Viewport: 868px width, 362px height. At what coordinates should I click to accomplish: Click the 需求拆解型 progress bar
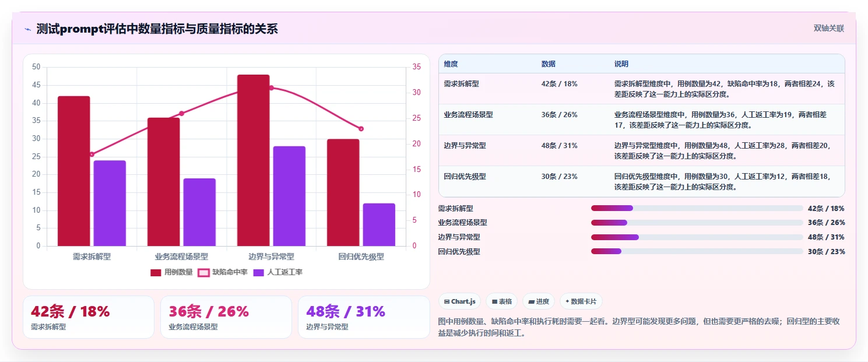(x=697, y=208)
